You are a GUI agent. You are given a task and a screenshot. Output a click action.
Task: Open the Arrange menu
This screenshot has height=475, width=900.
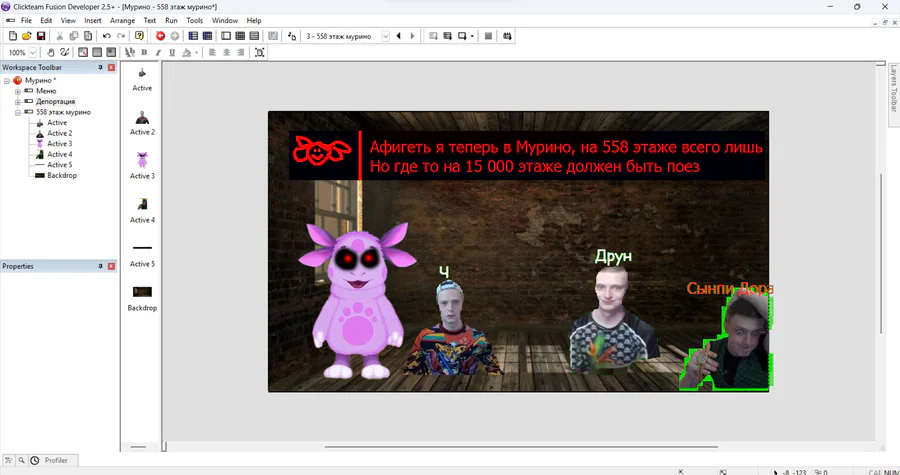122,20
